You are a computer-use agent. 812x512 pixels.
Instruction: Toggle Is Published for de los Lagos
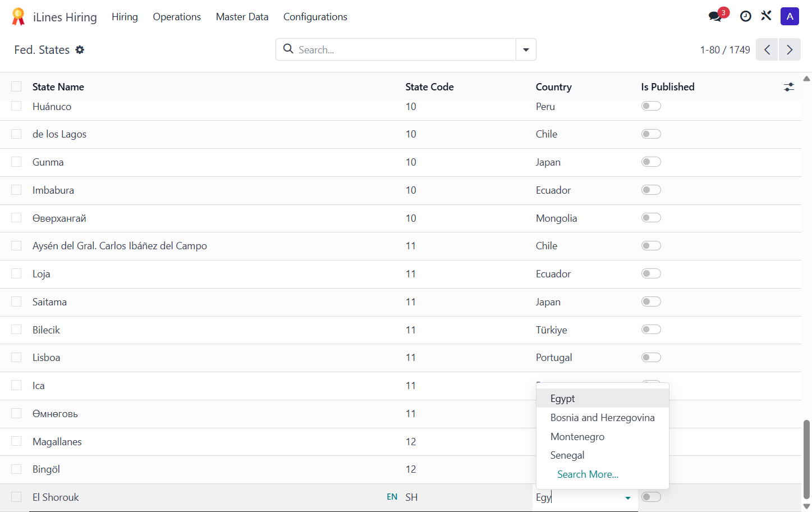pos(651,134)
